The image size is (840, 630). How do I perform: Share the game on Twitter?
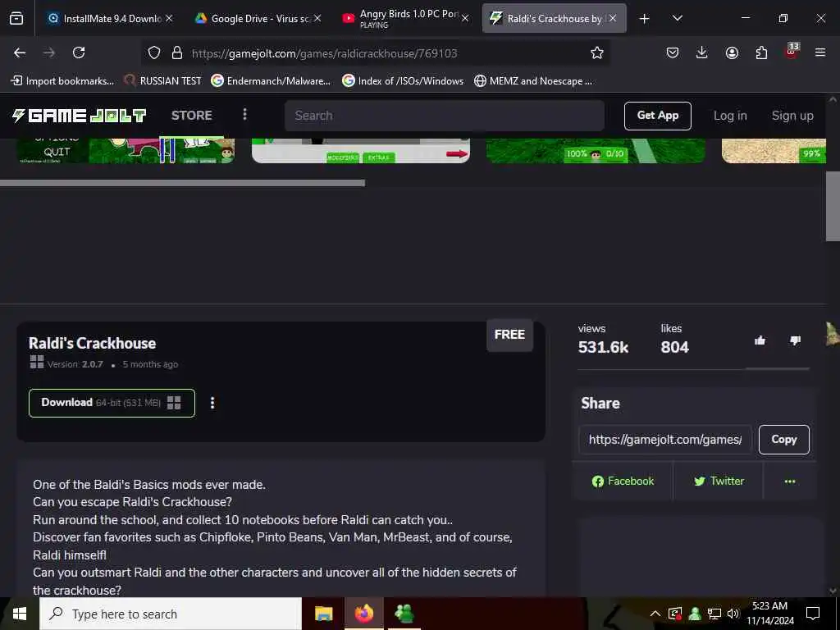719,481
